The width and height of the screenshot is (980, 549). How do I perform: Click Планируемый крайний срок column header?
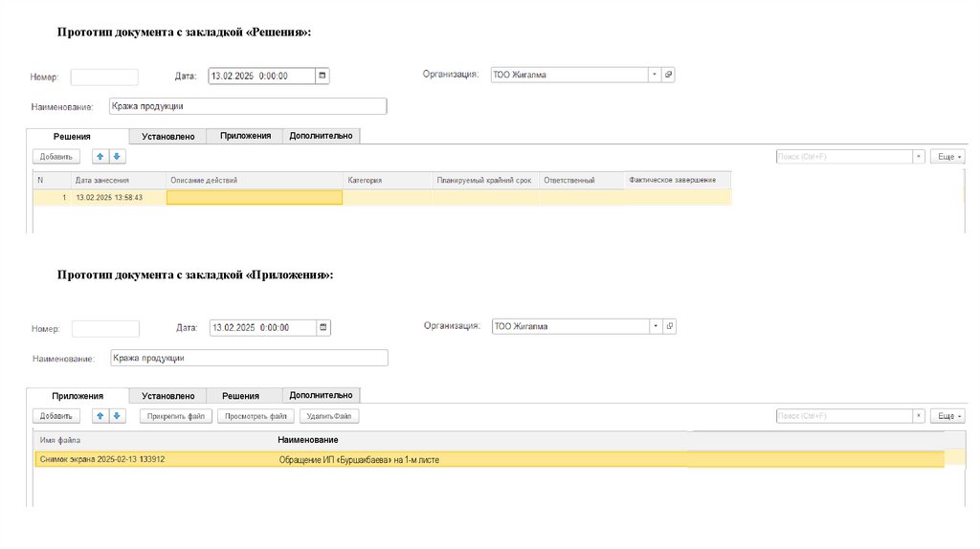[x=485, y=180]
